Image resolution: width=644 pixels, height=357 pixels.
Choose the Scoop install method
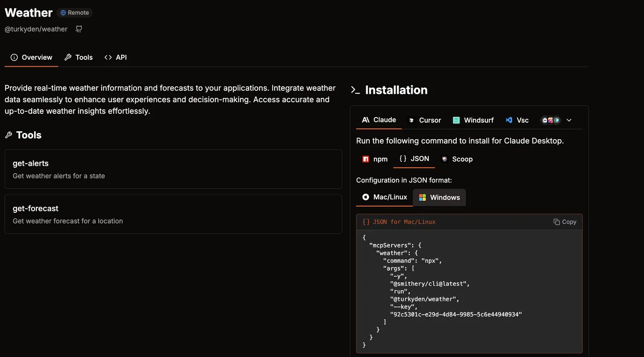(x=457, y=159)
